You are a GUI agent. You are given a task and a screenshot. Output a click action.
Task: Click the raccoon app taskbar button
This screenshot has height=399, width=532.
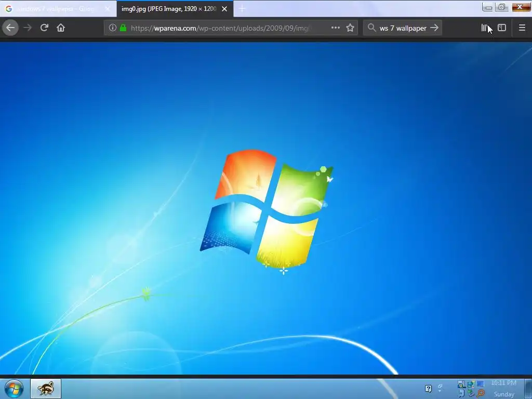[46, 389]
